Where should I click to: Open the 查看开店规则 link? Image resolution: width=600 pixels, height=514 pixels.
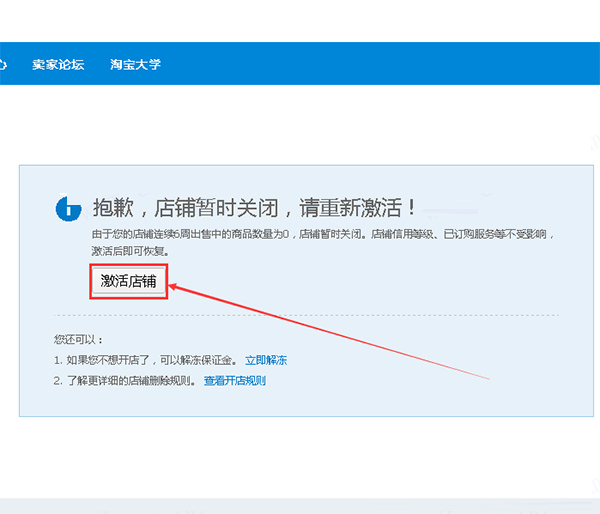pyautogui.click(x=235, y=381)
